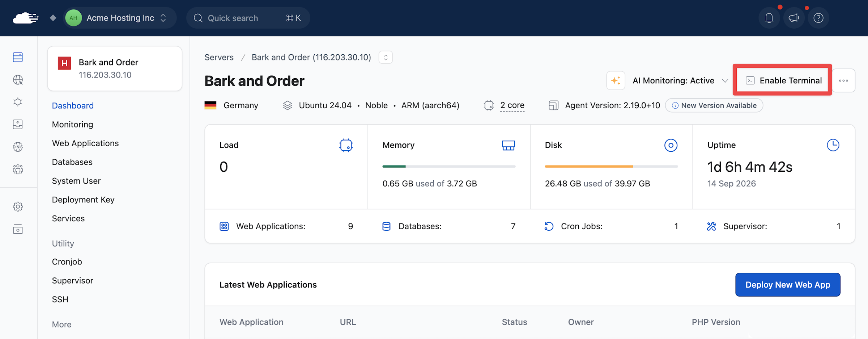
Task: Click the Enable Terminal button
Action: click(783, 80)
